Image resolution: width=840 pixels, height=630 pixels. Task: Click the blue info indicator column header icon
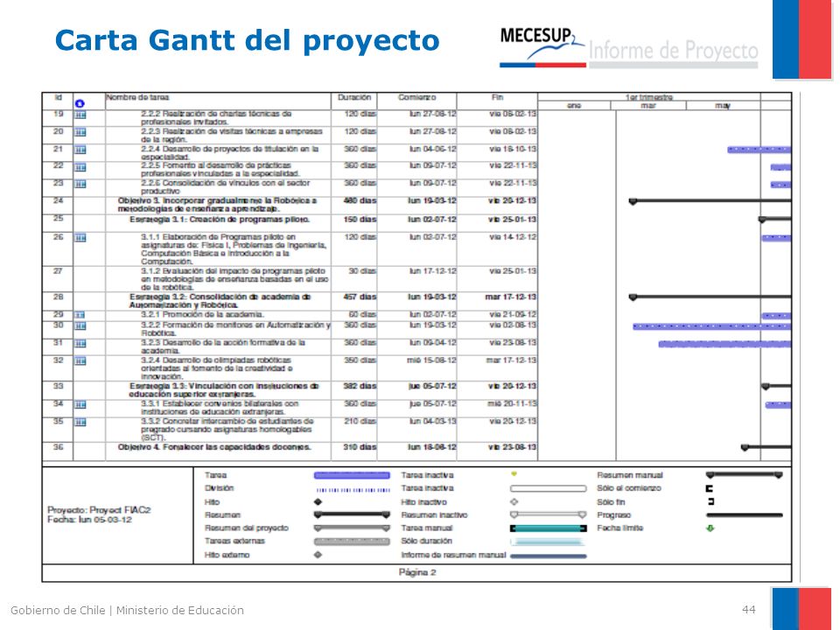(80, 103)
